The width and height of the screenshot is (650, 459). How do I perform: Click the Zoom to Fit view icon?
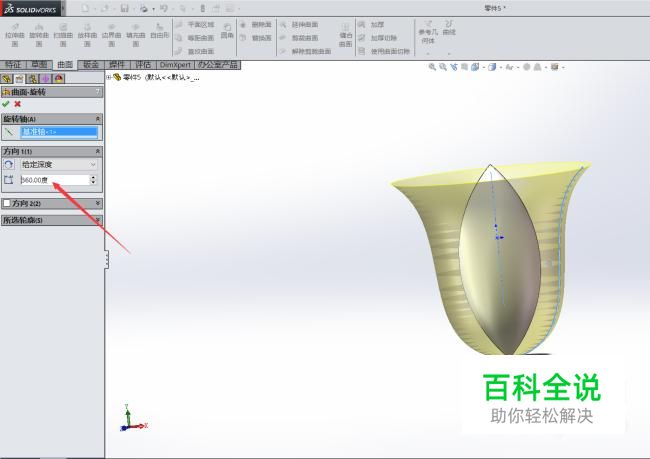coord(432,67)
